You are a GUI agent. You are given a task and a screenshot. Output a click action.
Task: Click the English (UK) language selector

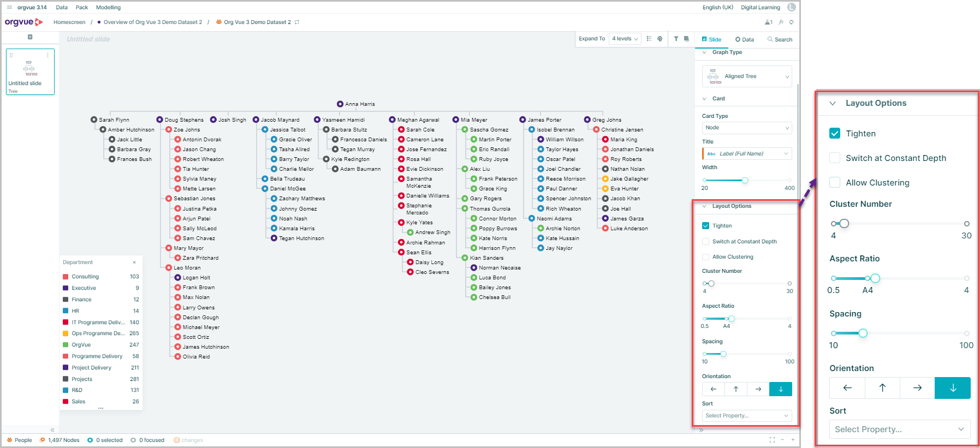tap(718, 8)
